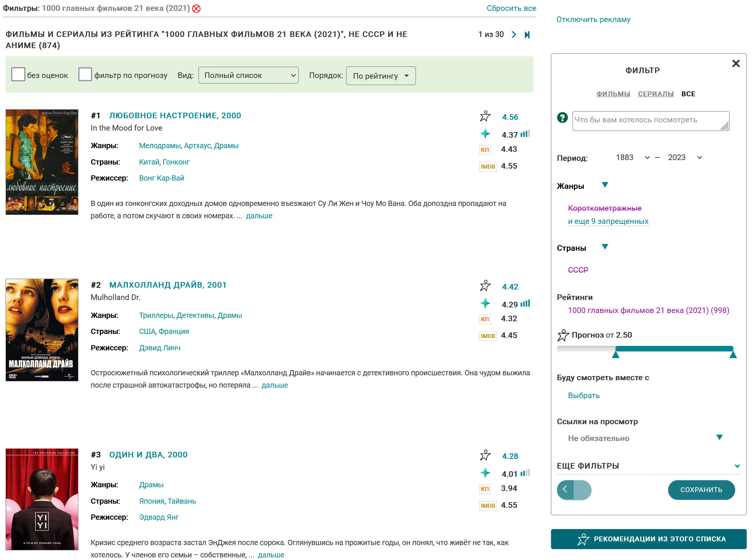Viewport: 752px width, 560px height.
Task: Open the 'По рейтингу' order dropdown
Action: pyautogui.click(x=380, y=76)
